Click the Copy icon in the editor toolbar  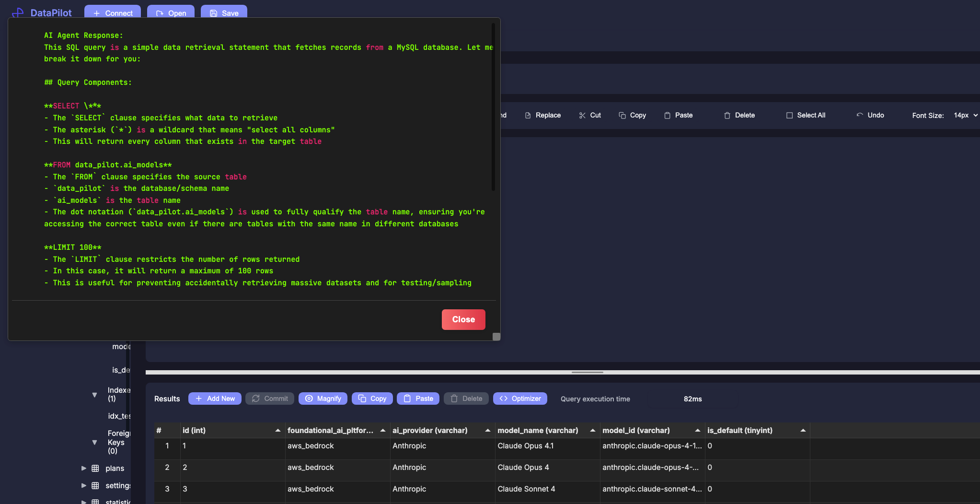[622, 116]
